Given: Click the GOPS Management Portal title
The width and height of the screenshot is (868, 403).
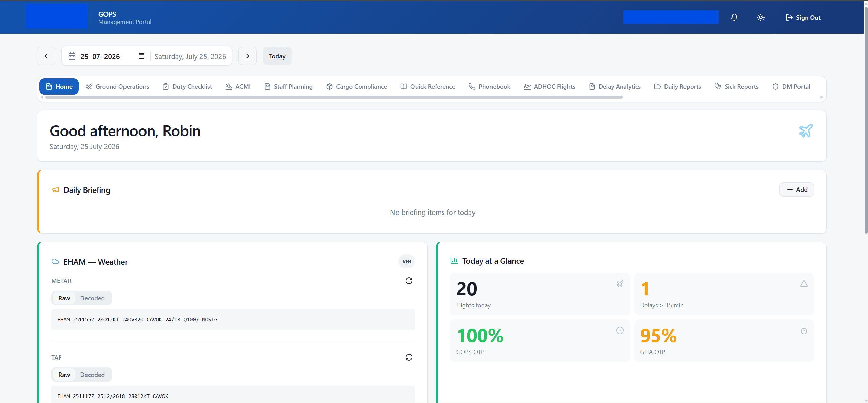Looking at the screenshot, I should 124,18.
